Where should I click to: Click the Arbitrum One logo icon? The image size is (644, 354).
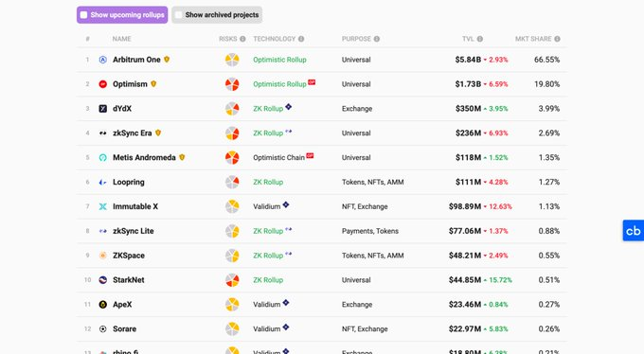point(103,60)
